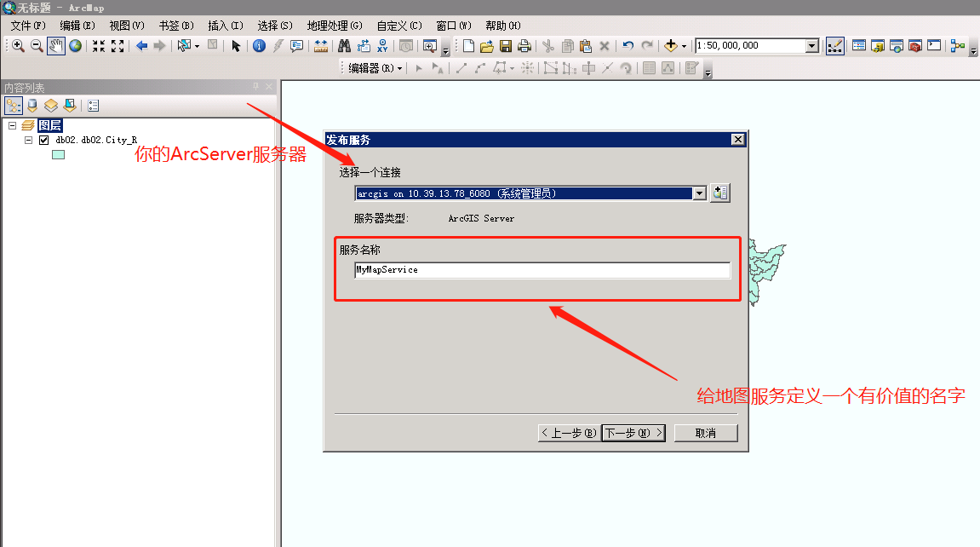Click the 下一步 button
The image size is (980, 547).
point(633,432)
